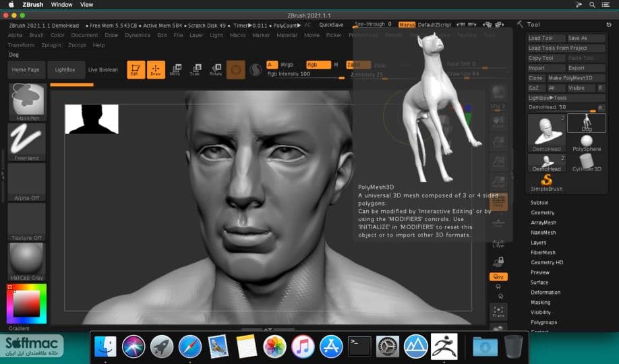Expand the Masking section
619x364 pixels.
click(x=540, y=302)
